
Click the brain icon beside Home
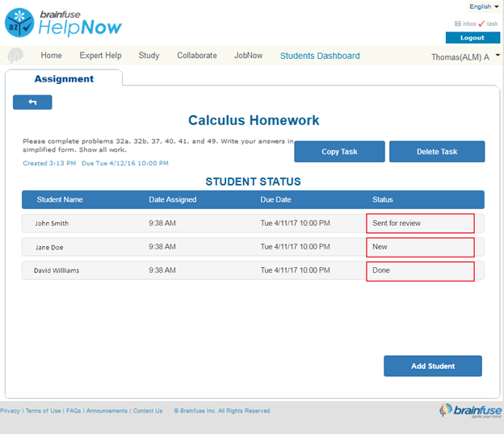tap(15, 56)
